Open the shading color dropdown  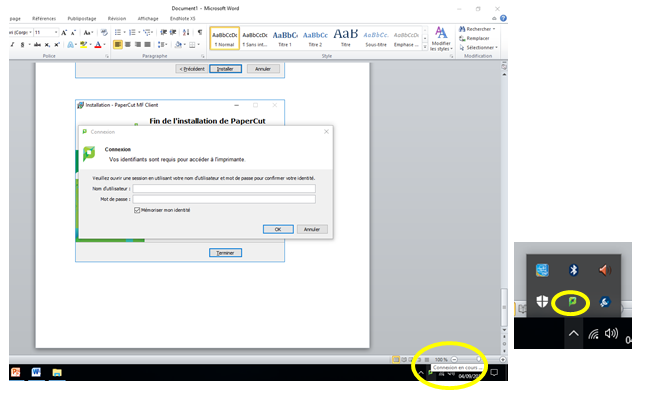[x=184, y=45]
